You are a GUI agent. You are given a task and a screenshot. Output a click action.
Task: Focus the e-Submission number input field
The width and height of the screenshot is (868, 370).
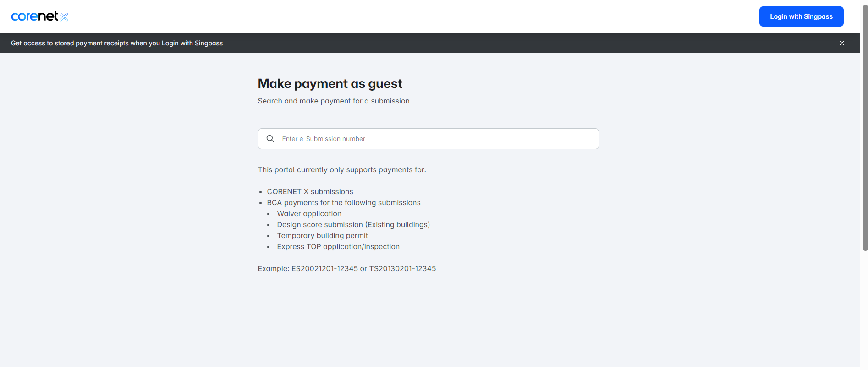pyautogui.click(x=435, y=139)
